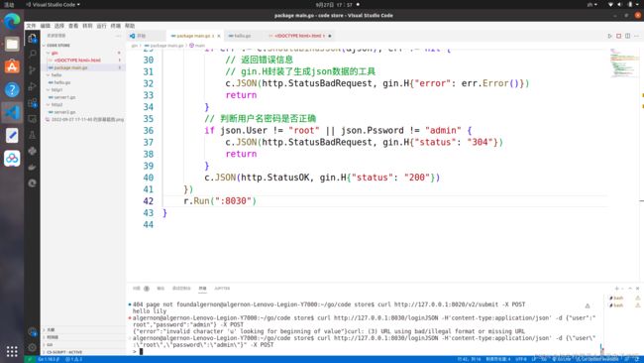
Task: Click the green remote window indicator
Action: point(29,359)
